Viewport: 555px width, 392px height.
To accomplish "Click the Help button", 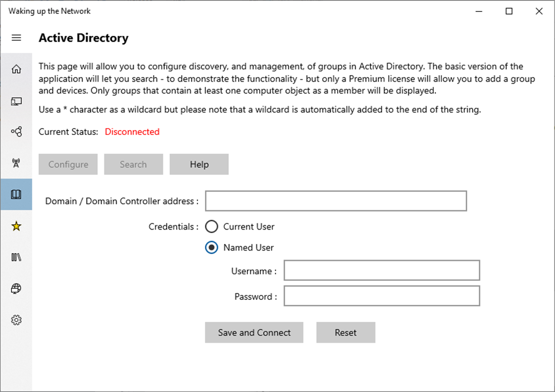I will pos(199,164).
